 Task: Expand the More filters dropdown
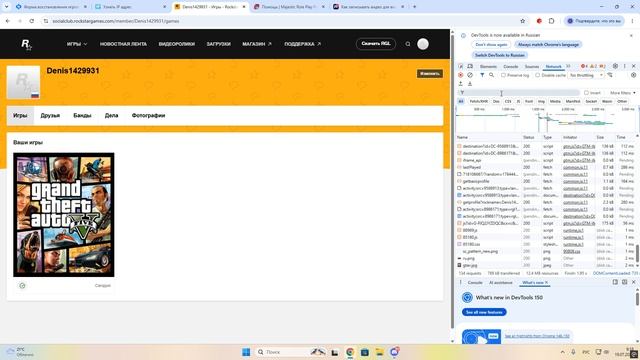[622, 93]
